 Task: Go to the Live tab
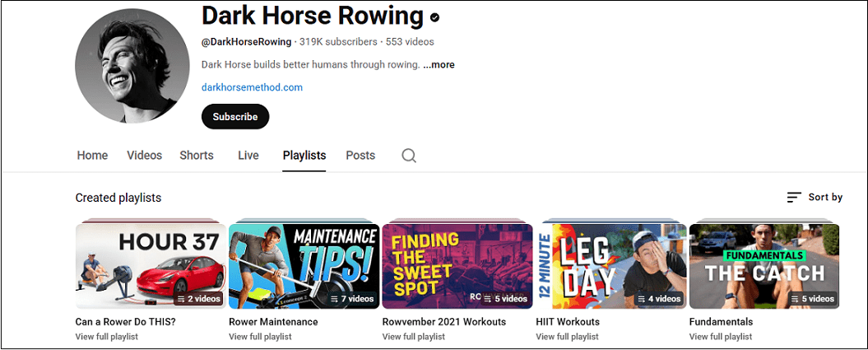[x=248, y=156]
